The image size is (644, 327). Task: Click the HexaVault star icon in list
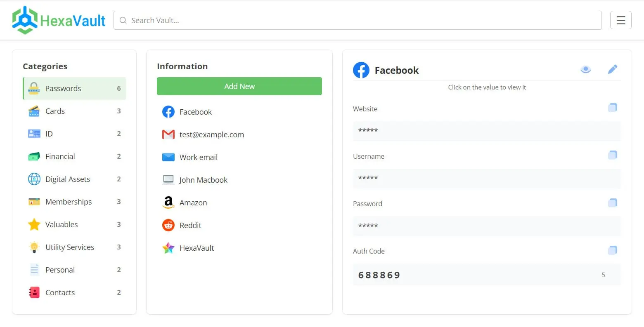(x=168, y=248)
